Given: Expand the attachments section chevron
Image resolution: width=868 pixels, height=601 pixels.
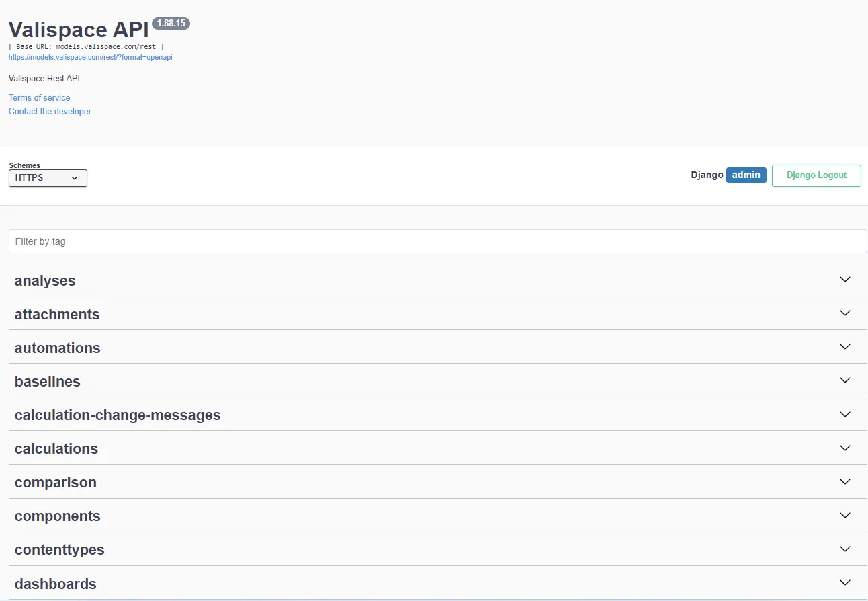Looking at the screenshot, I should pyautogui.click(x=845, y=313).
